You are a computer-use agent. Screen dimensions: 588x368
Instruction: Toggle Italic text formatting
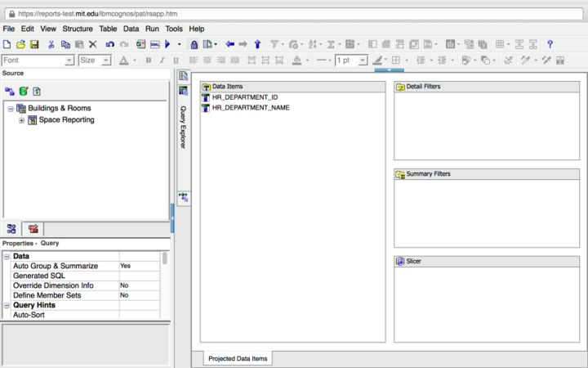tap(162, 61)
